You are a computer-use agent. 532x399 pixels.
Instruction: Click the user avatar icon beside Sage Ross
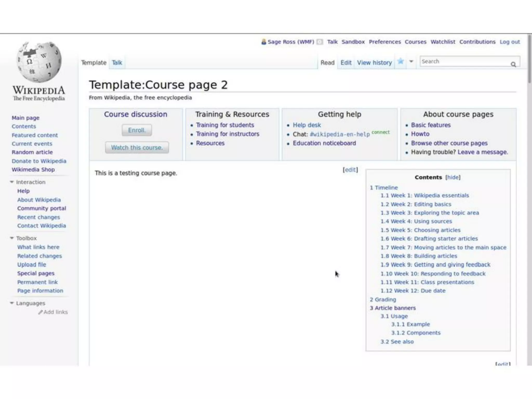(264, 42)
